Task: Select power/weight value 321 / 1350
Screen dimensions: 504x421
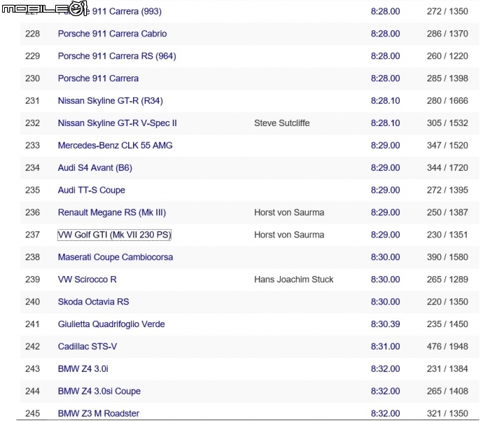Action: tap(447, 413)
